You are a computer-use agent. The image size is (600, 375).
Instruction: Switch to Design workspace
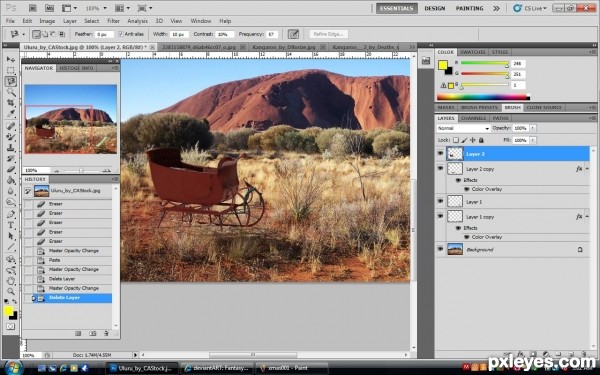point(435,8)
